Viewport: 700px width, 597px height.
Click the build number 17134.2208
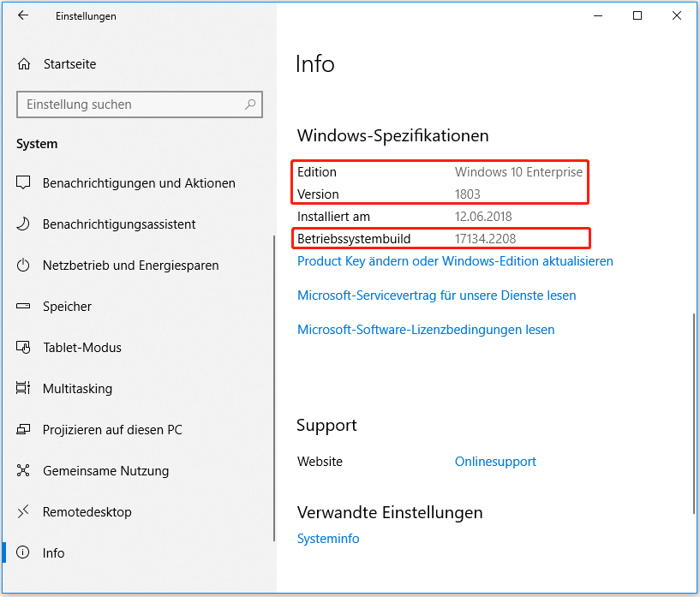coord(485,239)
